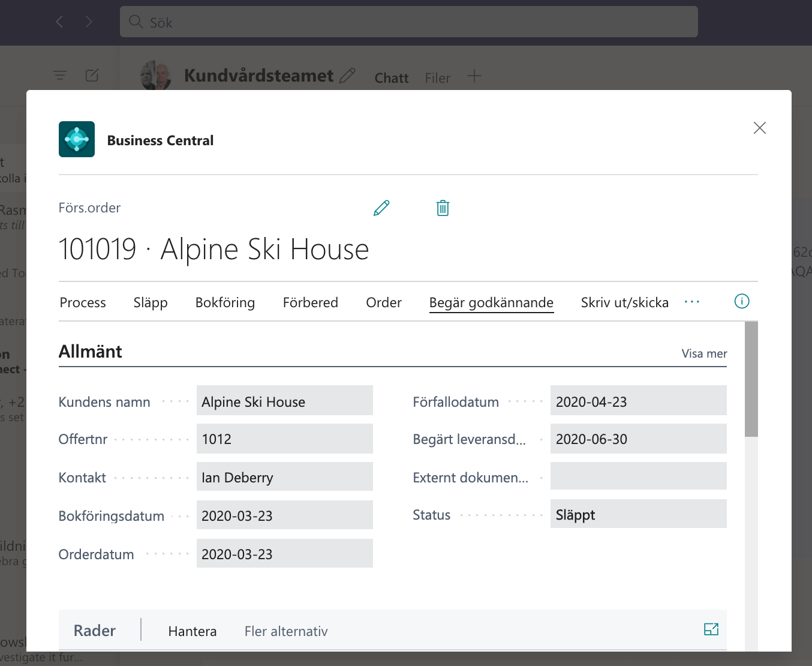
Task: Open the Släpp menu
Action: [151, 302]
